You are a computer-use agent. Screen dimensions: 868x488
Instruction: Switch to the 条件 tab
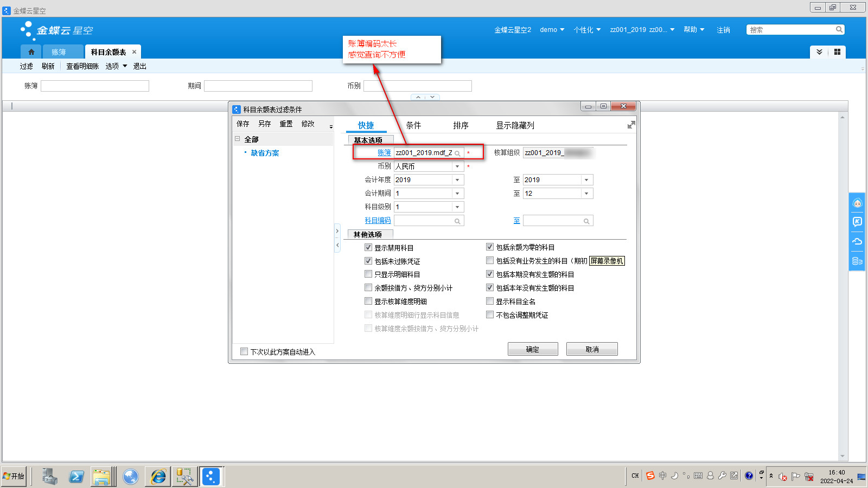pyautogui.click(x=413, y=125)
